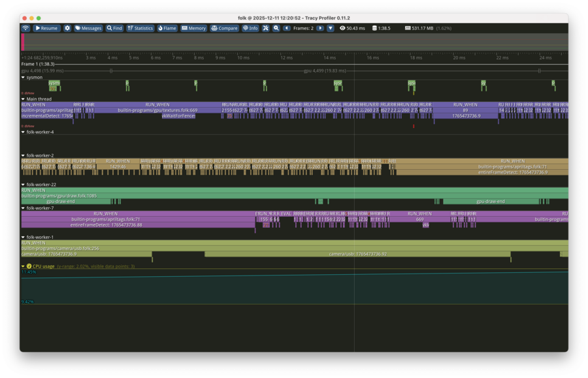This screenshot has width=588, height=378.
Task: Click the Wi-Fi connection icon in toolbar
Action: click(x=25, y=28)
